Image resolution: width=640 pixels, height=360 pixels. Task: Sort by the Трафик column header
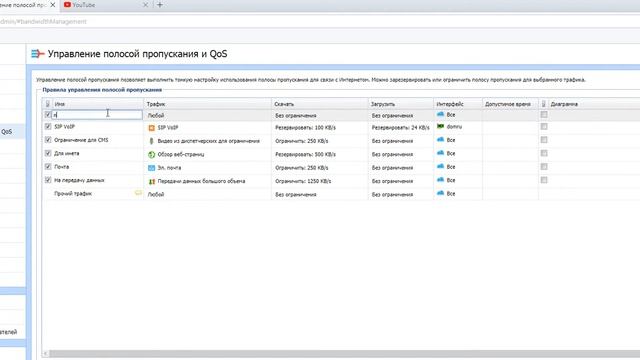pyautogui.click(x=207, y=104)
